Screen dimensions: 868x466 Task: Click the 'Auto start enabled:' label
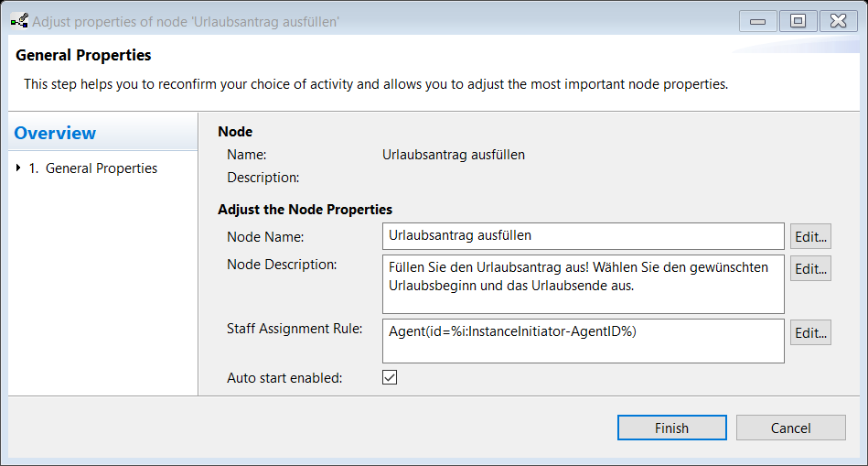click(x=284, y=378)
